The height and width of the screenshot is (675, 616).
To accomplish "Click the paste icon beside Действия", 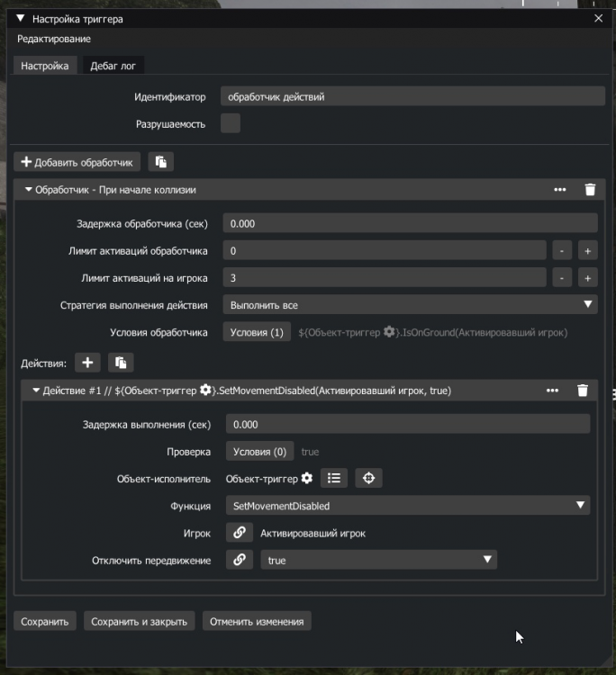I will (x=121, y=362).
